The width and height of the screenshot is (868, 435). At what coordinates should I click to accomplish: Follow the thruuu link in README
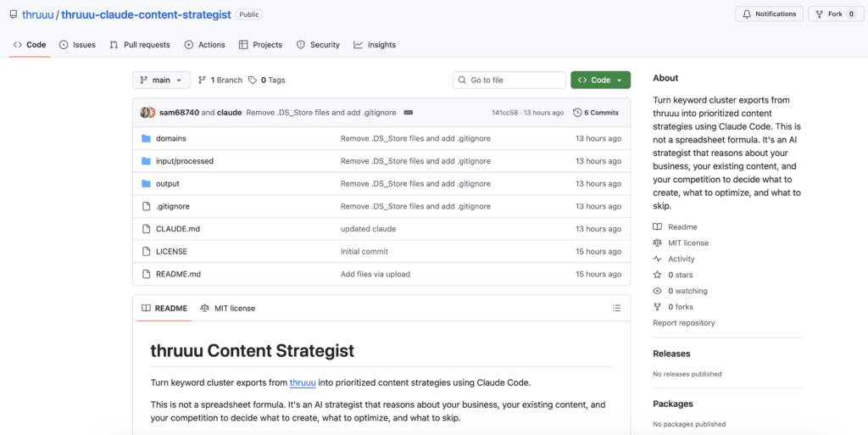pyautogui.click(x=302, y=382)
